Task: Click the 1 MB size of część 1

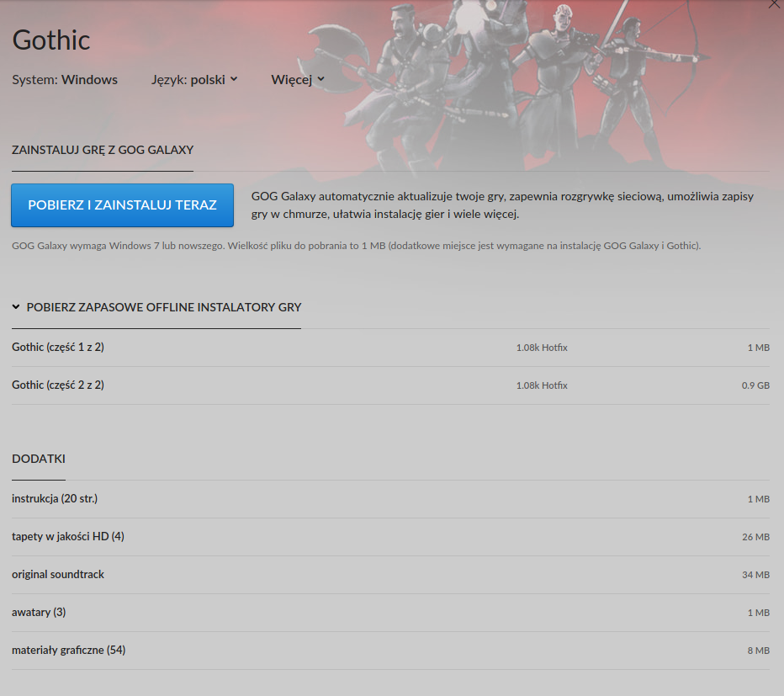Action: 759,348
